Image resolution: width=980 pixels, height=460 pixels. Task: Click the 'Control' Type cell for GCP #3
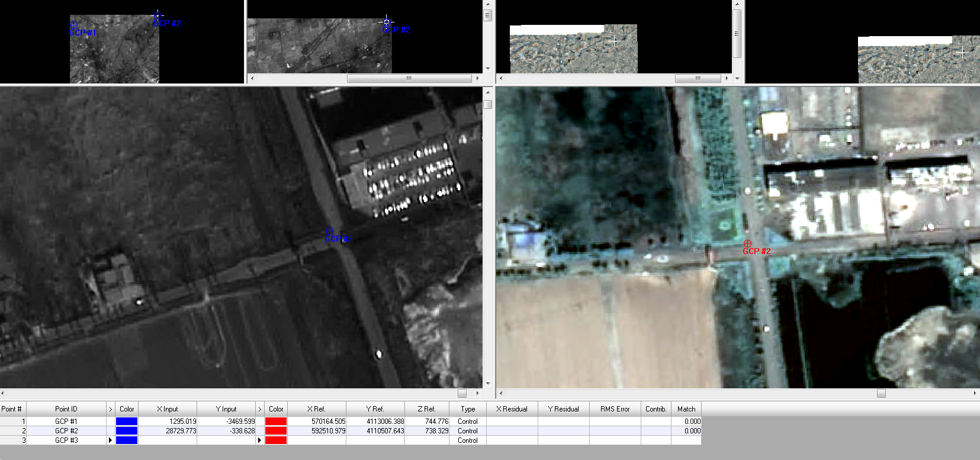(x=468, y=440)
